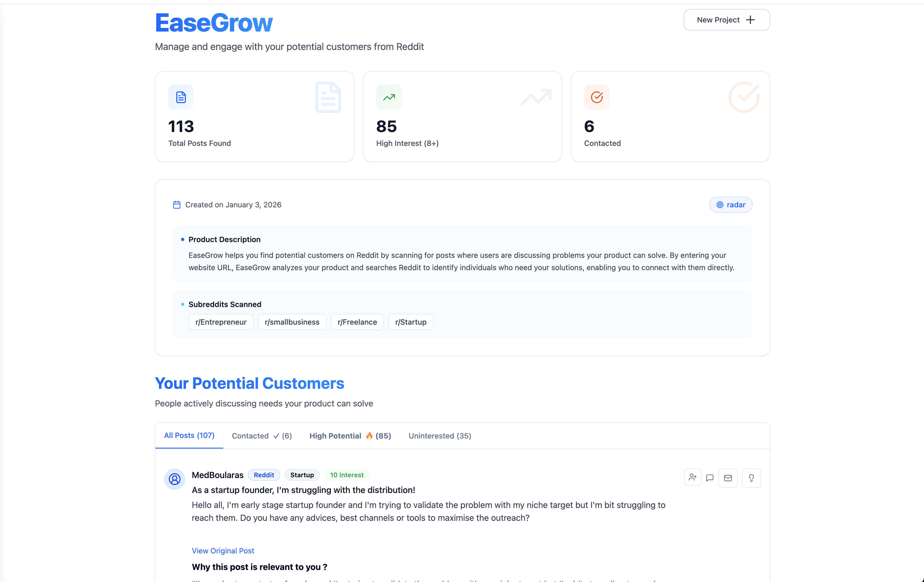Viewport: 924px width, 582px height.
Task: Switch to the Contacted tab
Action: (262, 436)
